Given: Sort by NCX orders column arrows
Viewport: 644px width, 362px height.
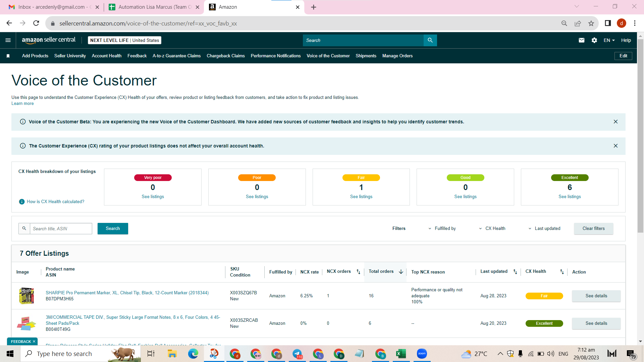Looking at the screenshot, I should [358, 272].
